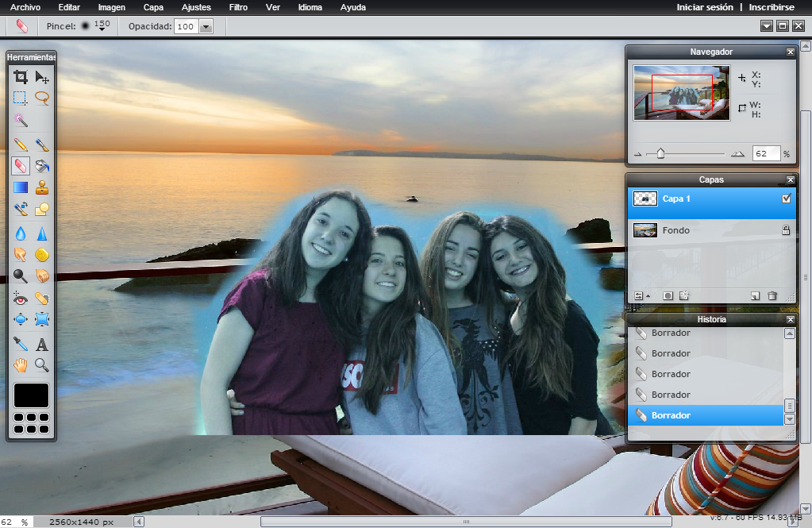
Task: Select the Paint Bucket tool
Action: 42,166
